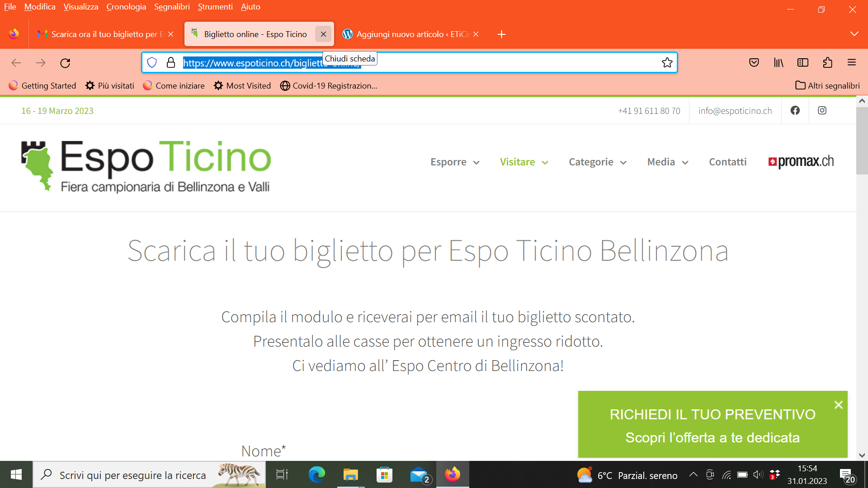Viewport: 868px width, 488px height.
Task: Close the preventivo green popup
Action: point(839,405)
